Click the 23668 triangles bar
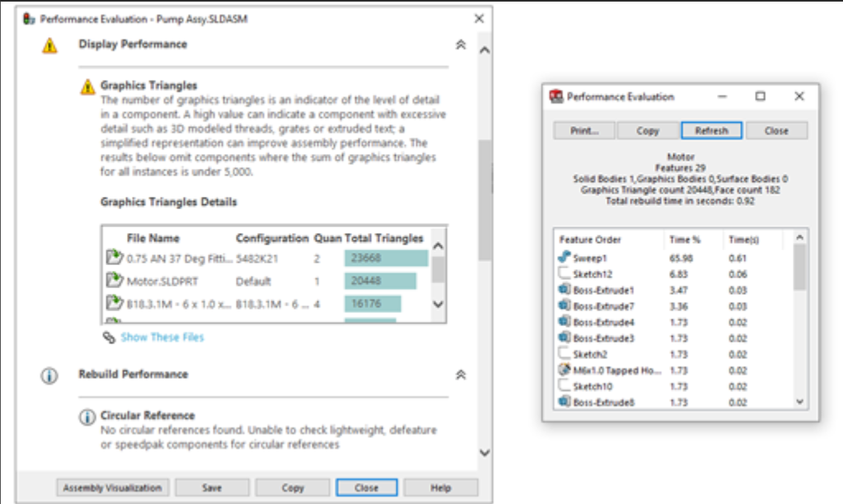The height and width of the screenshot is (504, 843). tap(386, 258)
